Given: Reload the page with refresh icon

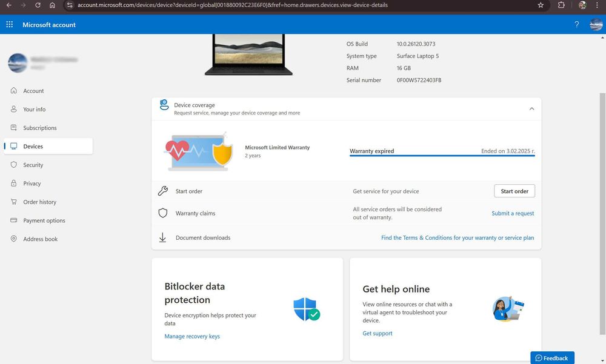Looking at the screenshot, I should 38,5.
